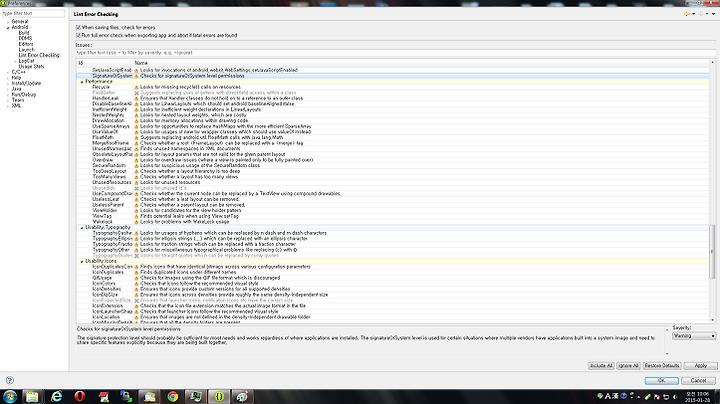Click warning icon on the SecureRandom row
720x404 pixels.
136,166
